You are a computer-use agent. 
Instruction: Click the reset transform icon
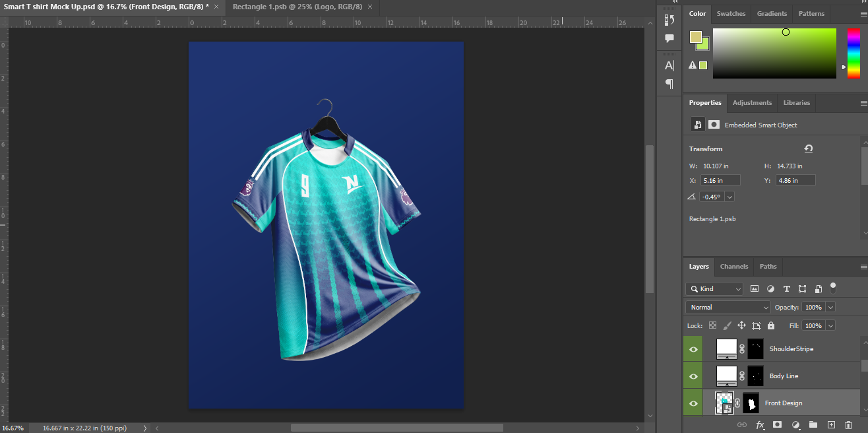coord(809,149)
